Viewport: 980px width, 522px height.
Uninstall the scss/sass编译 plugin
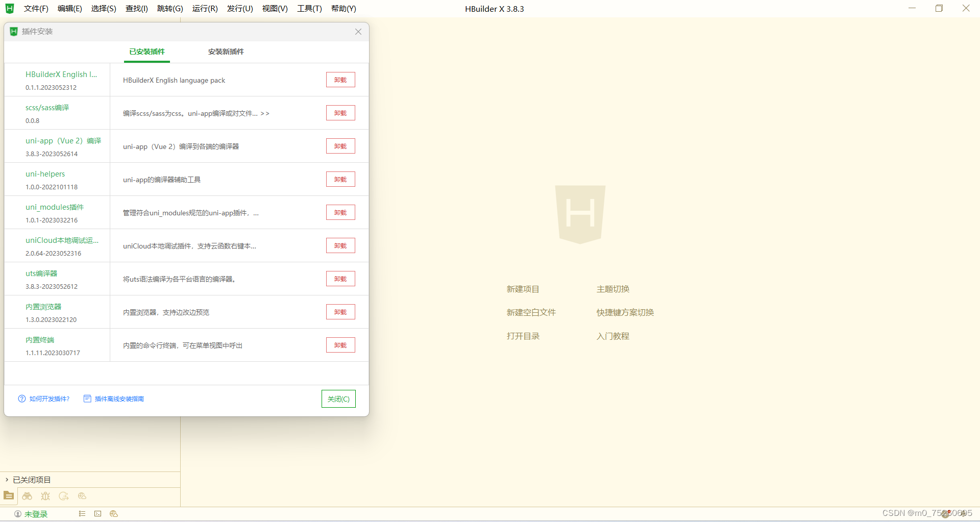[x=340, y=113]
